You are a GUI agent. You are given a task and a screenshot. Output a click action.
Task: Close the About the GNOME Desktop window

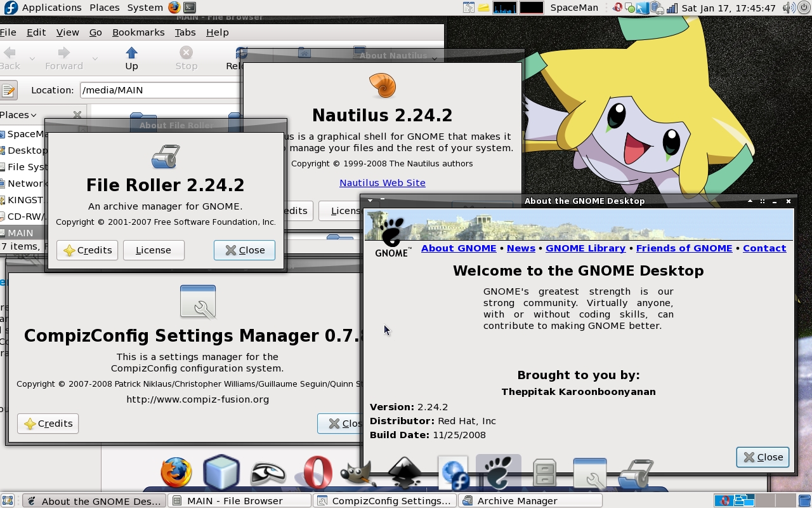click(763, 457)
